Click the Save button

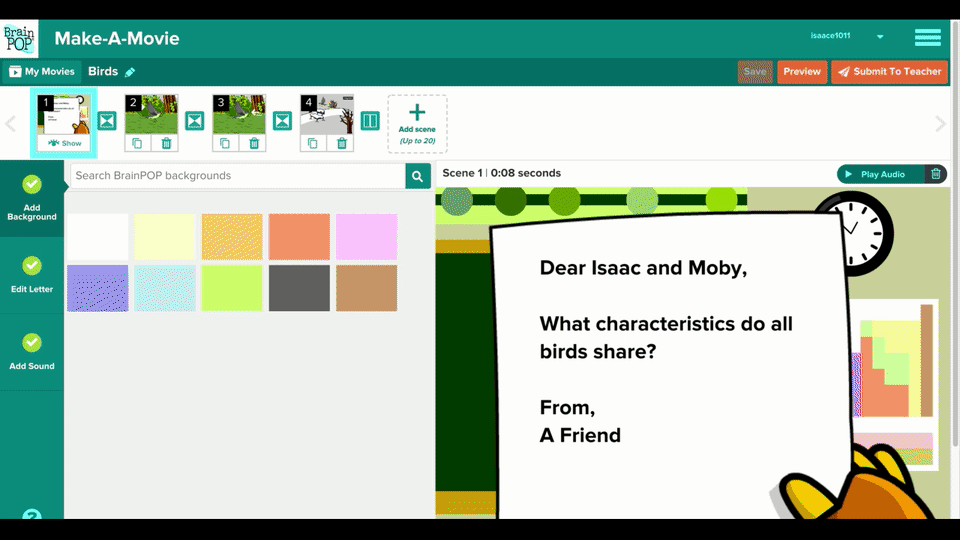click(755, 72)
